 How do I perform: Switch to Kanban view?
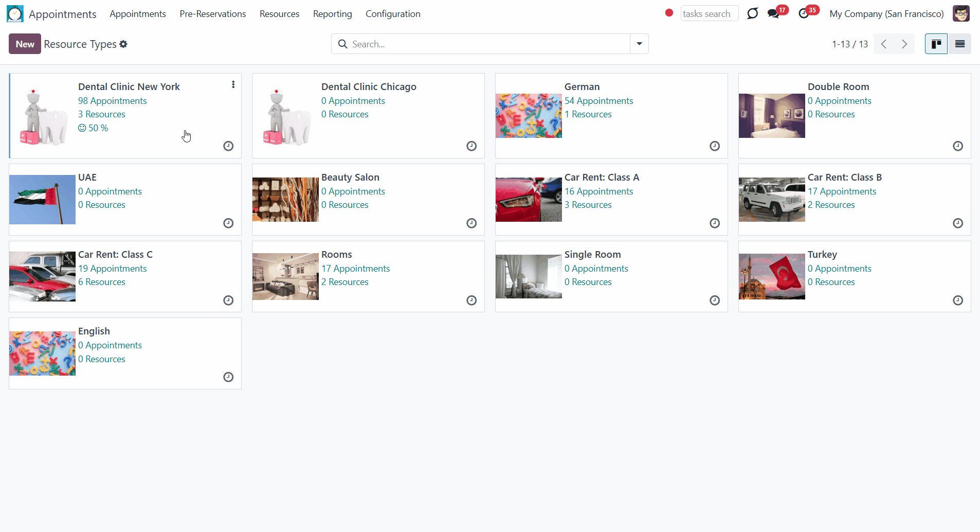click(936, 44)
